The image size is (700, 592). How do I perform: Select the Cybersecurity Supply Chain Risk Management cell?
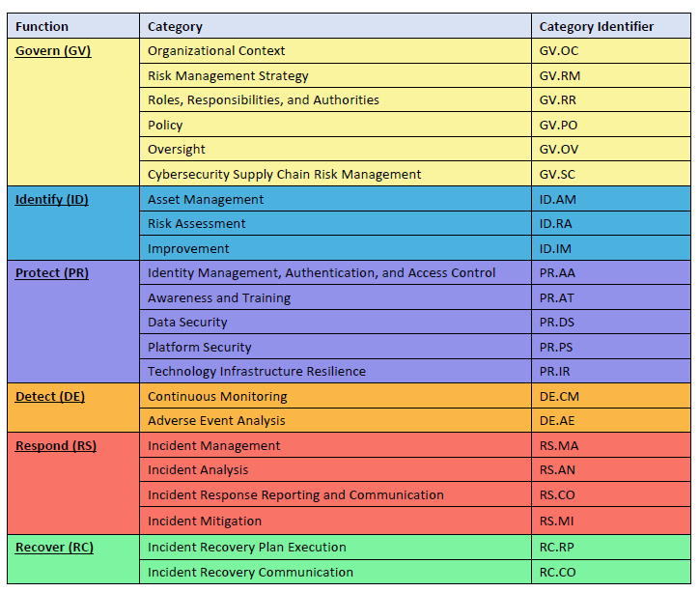point(284,175)
